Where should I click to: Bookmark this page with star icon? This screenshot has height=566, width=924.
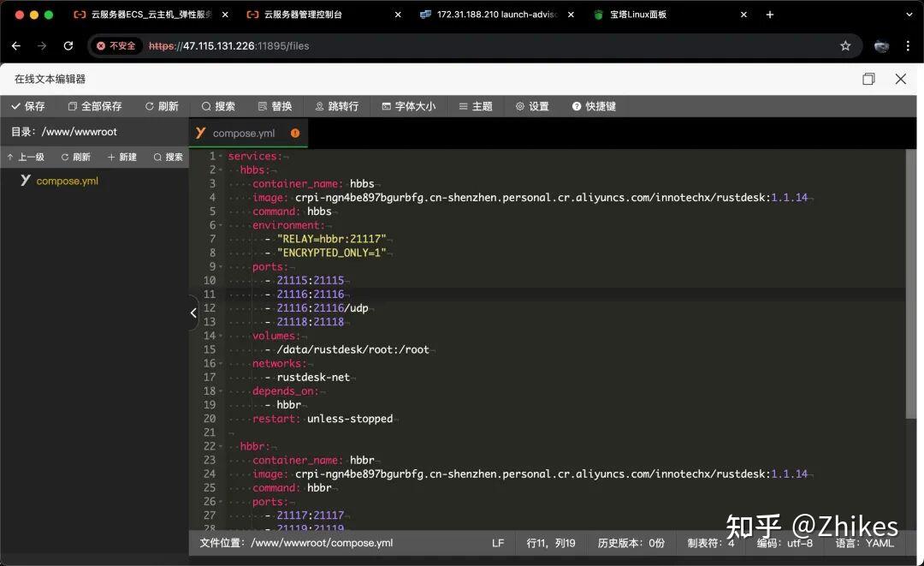coord(845,46)
